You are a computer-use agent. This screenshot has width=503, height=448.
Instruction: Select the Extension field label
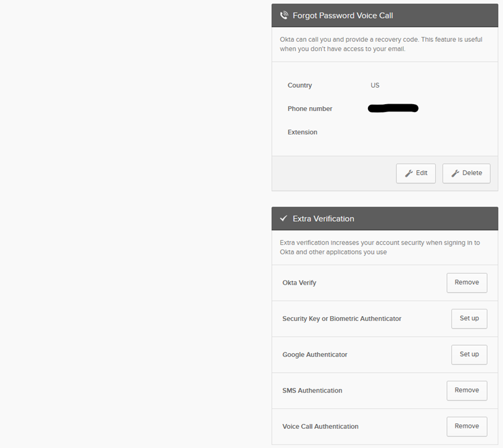[x=302, y=132]
